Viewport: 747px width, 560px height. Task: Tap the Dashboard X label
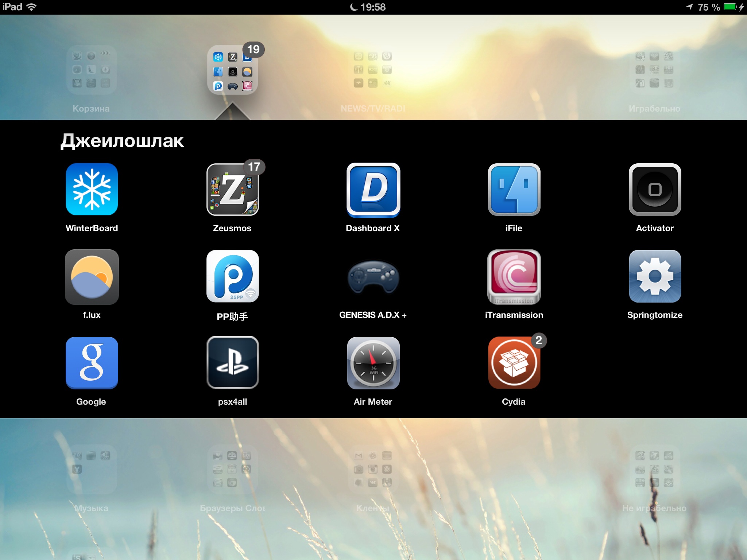click(x=373, y=228)
